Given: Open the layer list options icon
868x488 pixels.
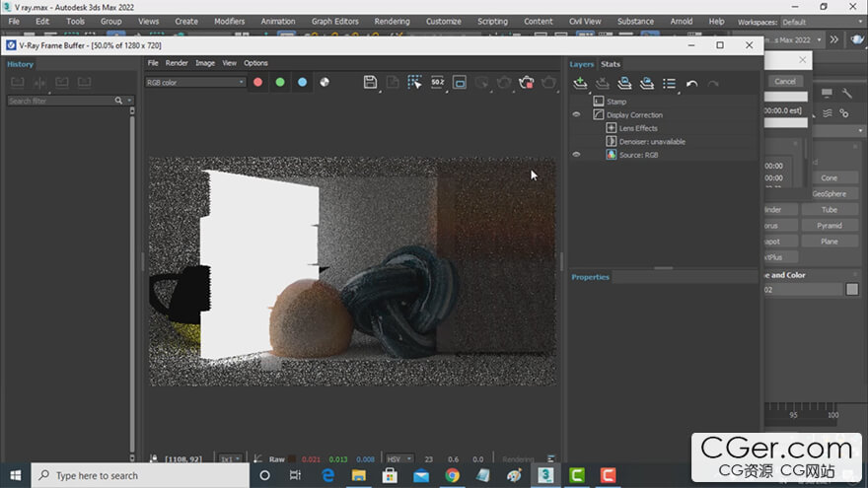Looking at the screenshot, I should point(670,84).
